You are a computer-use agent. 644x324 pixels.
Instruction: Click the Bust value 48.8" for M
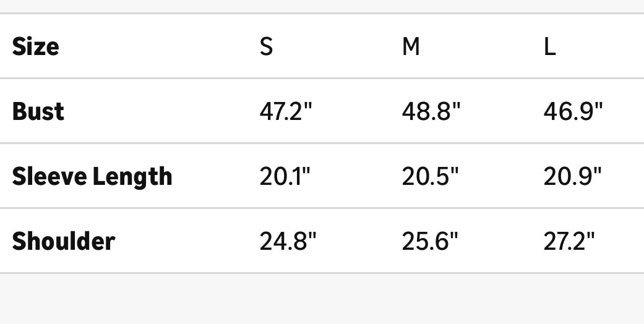coord(431,111)
